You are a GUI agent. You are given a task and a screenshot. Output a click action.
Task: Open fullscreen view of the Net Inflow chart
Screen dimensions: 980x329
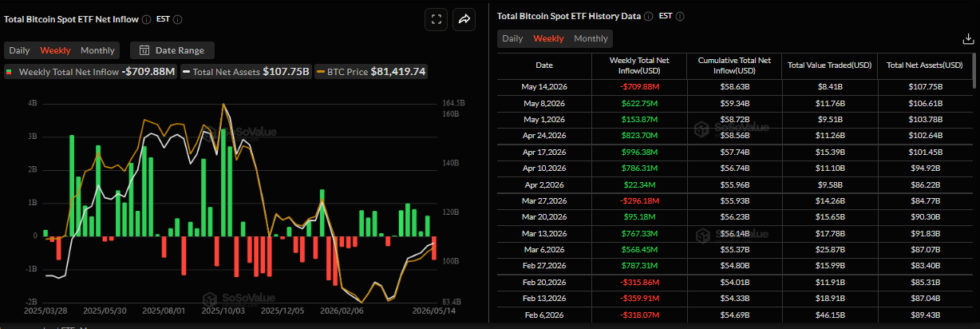tap(436, 20)
